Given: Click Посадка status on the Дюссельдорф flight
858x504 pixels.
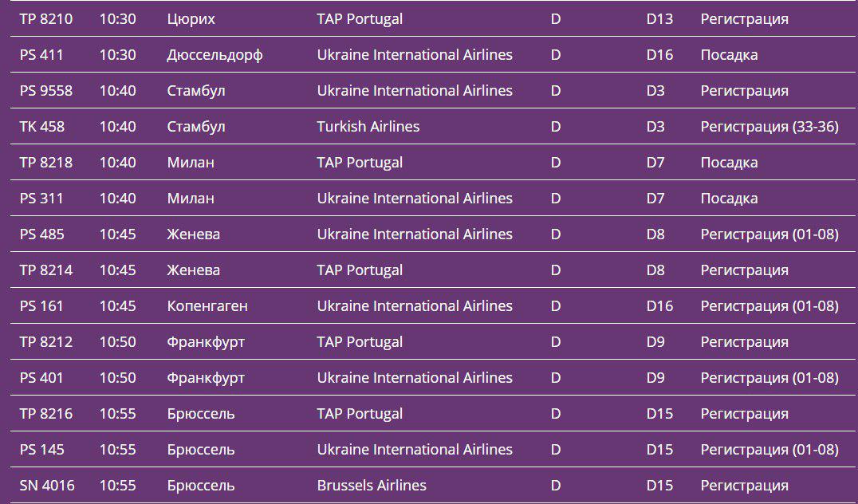Looking at the screenshot, I should tap(729, 55).
